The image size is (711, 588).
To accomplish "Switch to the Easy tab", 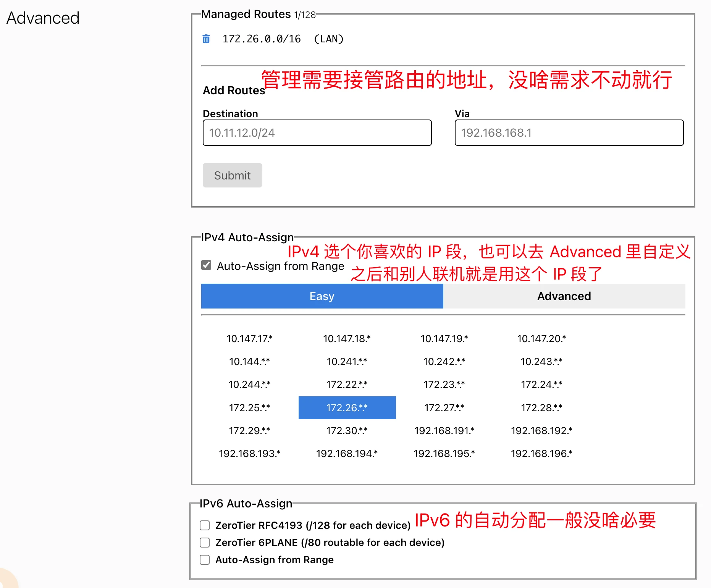I will point(322,296).
